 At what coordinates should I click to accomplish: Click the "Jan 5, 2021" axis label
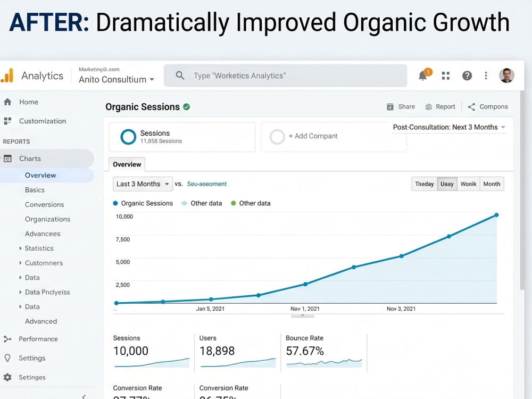pyautogui.click(x=210, y=309)
